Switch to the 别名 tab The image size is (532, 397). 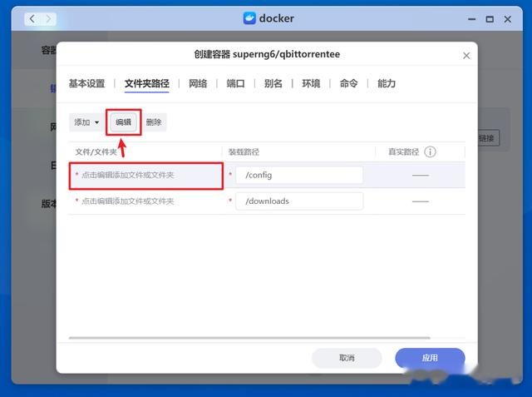coord(273,83)
